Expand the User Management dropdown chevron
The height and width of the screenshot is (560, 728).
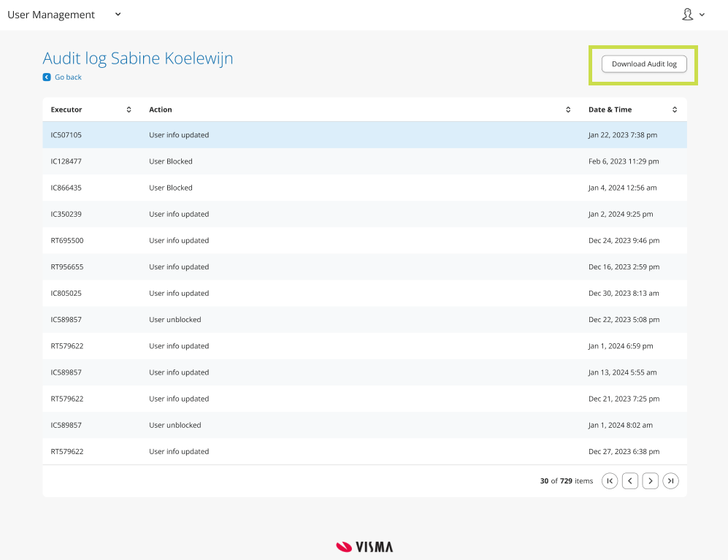coord(118,15)
